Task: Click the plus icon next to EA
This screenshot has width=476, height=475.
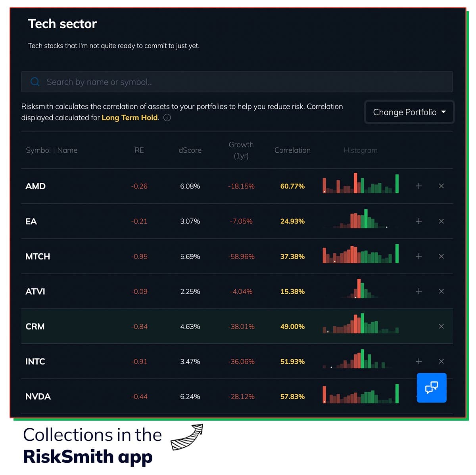Action: click(x=418, y=221)
